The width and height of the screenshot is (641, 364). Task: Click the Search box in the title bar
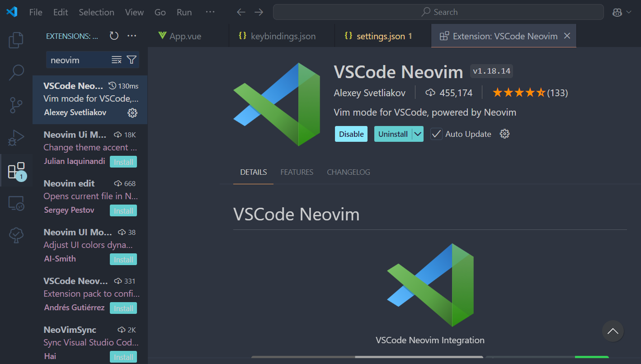pyautogui.click(x=438, y=12)
